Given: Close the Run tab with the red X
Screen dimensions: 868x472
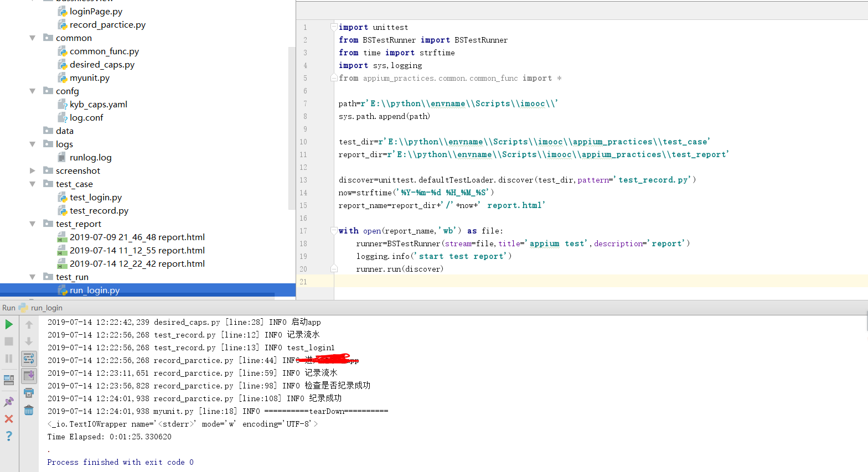Looking at the screenshot, I should [9, 419].
